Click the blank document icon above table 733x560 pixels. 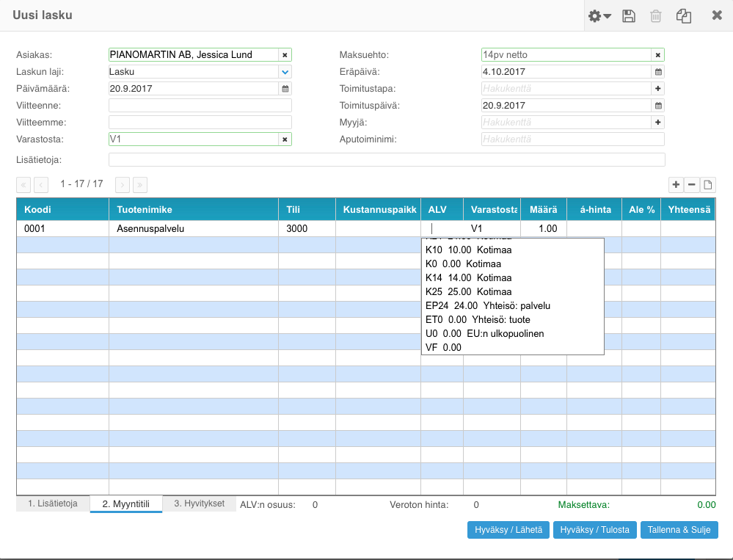[x=708, y=185]
